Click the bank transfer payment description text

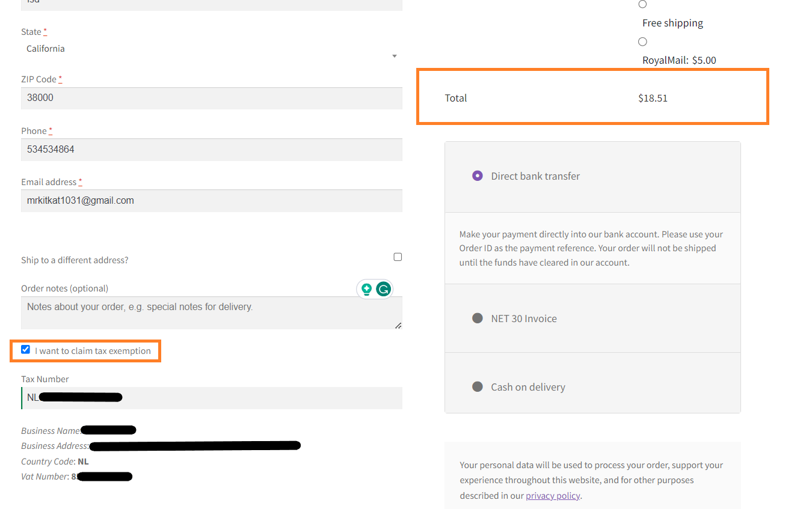[x=591, y=248]
